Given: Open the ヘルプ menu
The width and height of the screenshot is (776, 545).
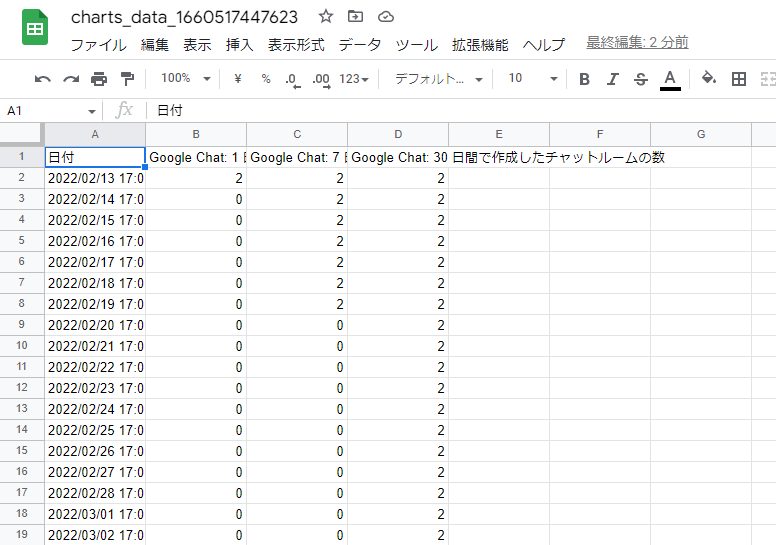Looking at the screenshot, I should 543,45.
